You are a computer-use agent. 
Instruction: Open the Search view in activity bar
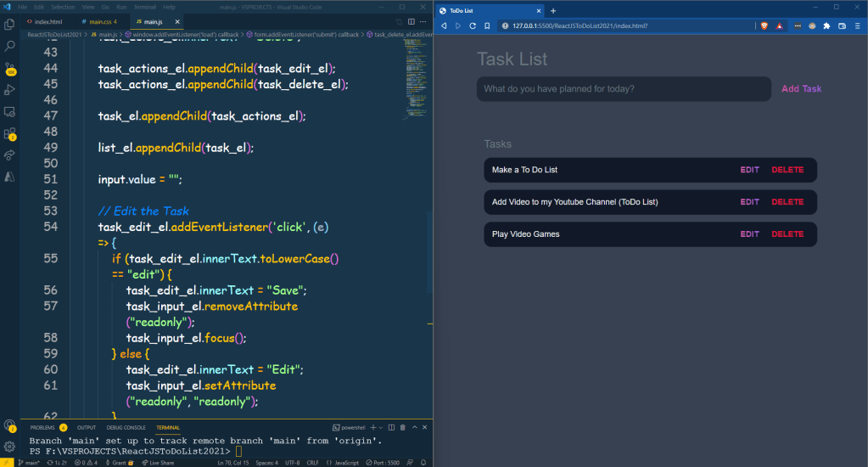click(x=10, y=46)
